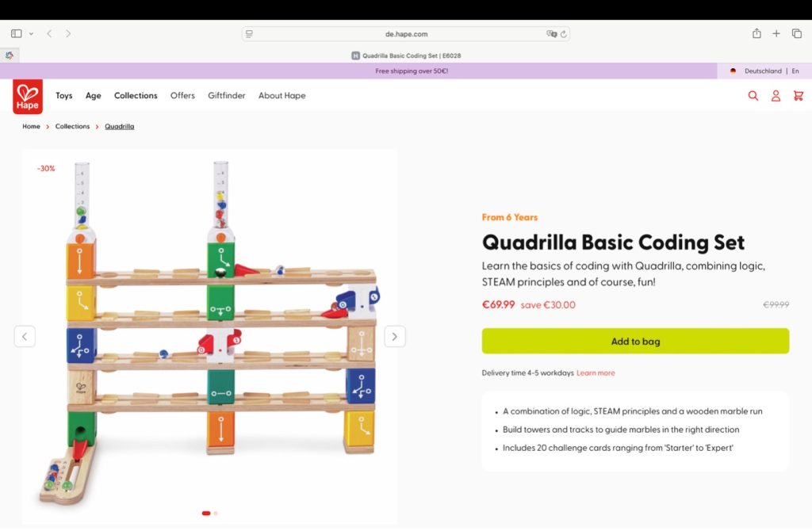Switch language to En
This screenshot has height=531, width=812.
tap(795, 71)
